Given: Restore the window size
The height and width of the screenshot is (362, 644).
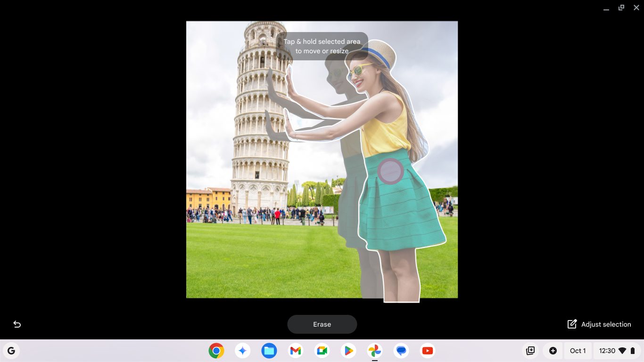Looking at the screenshot, I should click(621, 8).
